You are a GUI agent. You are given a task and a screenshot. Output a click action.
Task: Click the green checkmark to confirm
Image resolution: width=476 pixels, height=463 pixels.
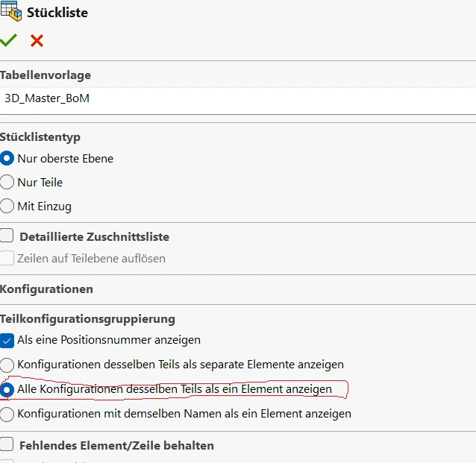(8, 41)
